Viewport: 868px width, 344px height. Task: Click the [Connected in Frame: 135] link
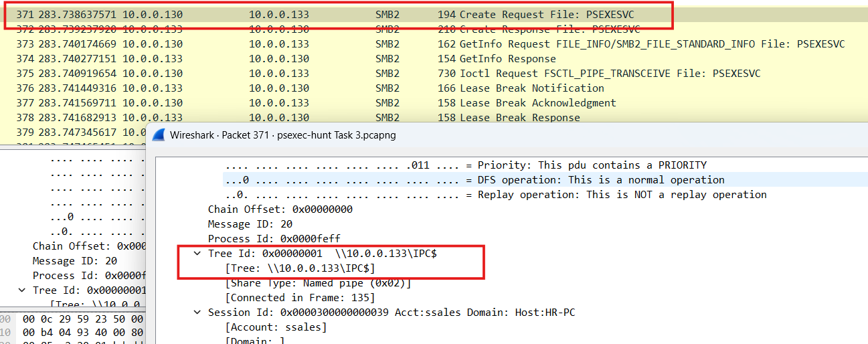coord(300,298)
